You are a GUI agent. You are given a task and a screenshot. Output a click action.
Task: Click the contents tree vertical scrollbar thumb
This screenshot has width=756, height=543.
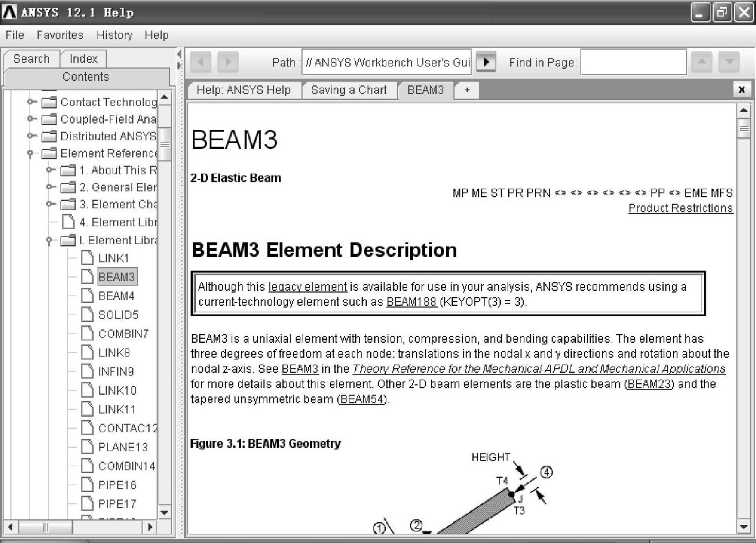tap(165, 144)
